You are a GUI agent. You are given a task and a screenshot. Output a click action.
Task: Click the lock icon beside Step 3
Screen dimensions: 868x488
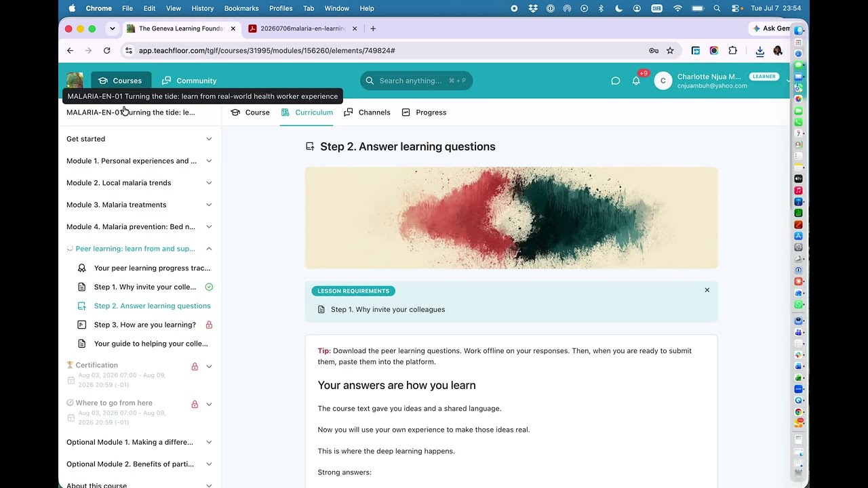(209, 325)
